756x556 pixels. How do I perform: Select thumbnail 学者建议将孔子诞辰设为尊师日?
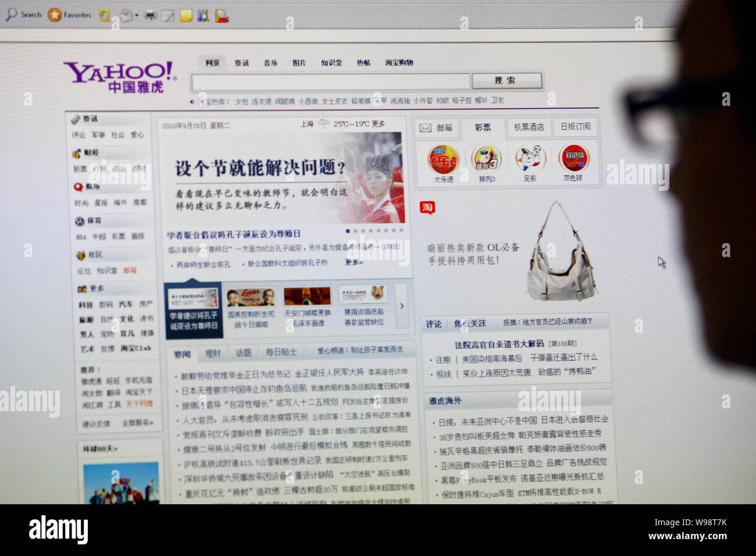[193, 310]
